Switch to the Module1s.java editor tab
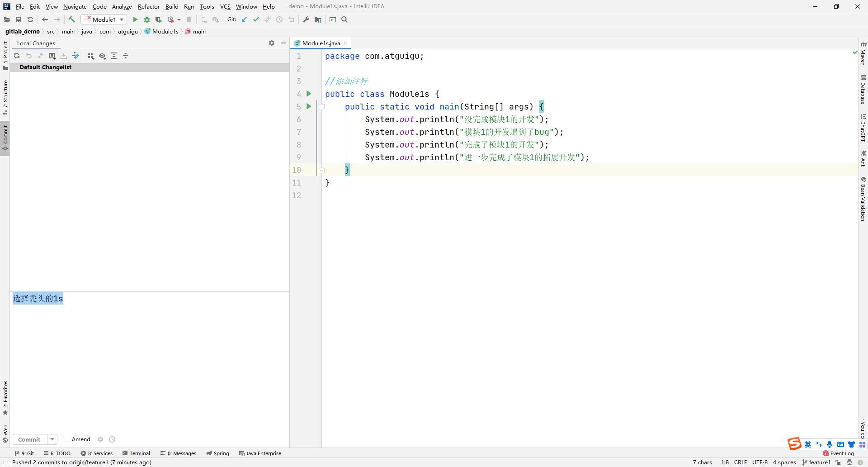868x467 pixels. coord(321,43)
